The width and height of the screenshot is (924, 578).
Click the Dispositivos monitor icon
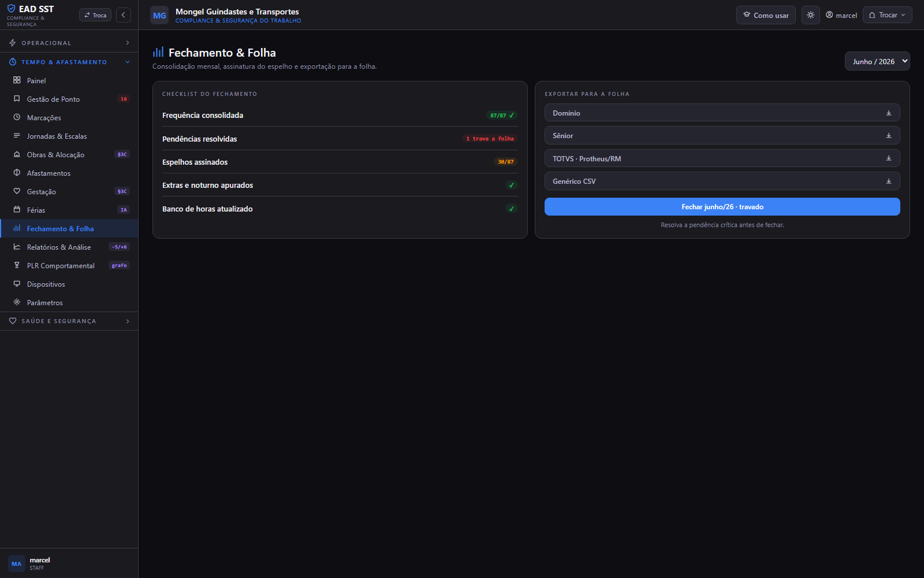tap(17, 284)
